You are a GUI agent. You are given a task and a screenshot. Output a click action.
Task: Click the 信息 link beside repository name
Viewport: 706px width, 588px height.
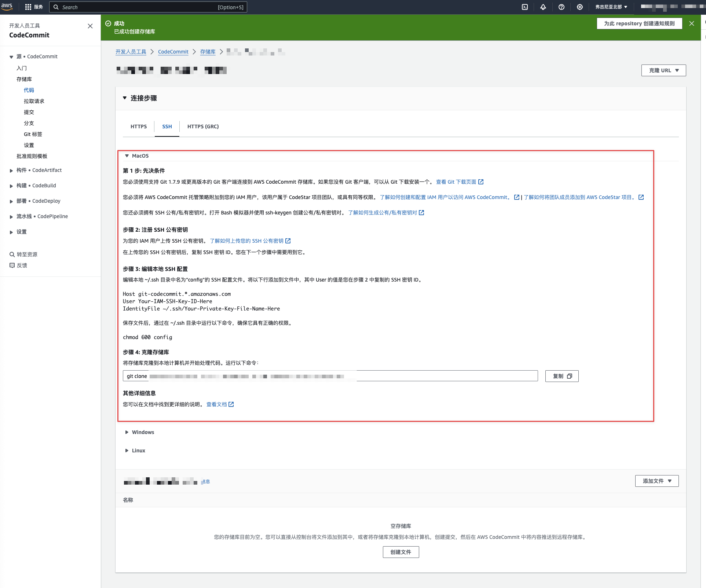(206, 482)
